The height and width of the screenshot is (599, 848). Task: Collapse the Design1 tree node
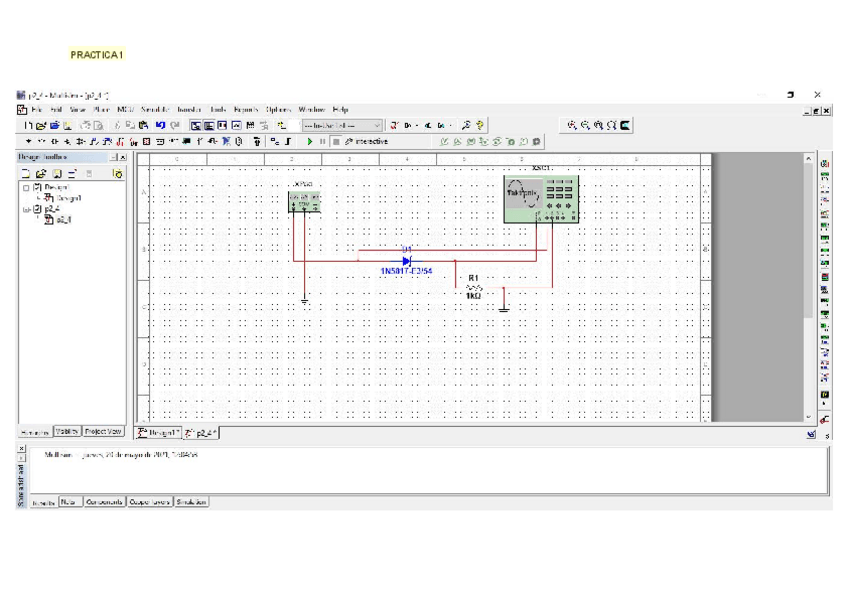click(x=25, y=187)
